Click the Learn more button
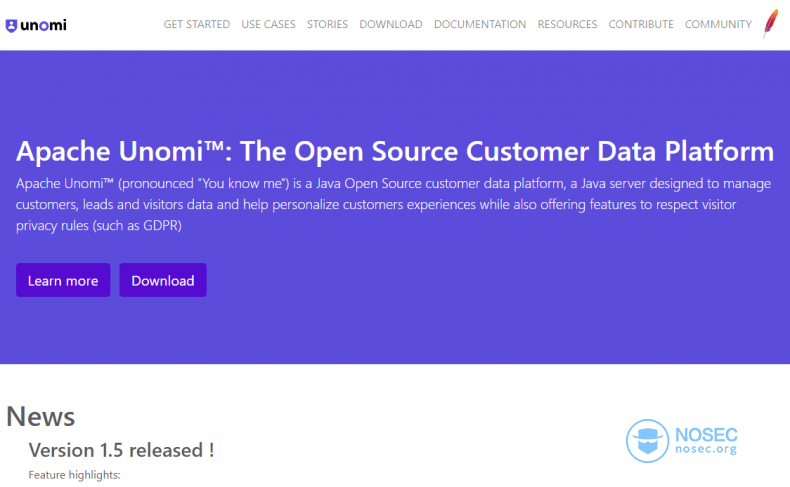Viewport: 790px width, 487px height. [x=63, y=280]
